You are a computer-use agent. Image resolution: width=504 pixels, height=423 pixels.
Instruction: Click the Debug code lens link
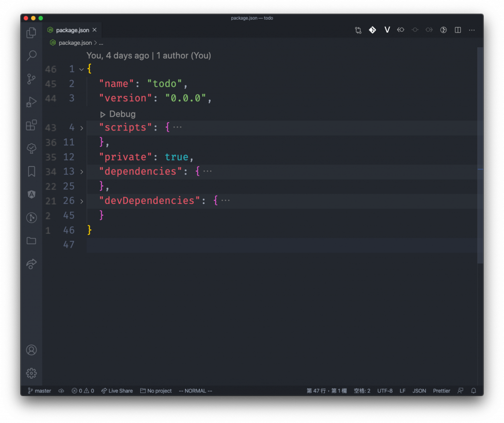coord(118,114)
